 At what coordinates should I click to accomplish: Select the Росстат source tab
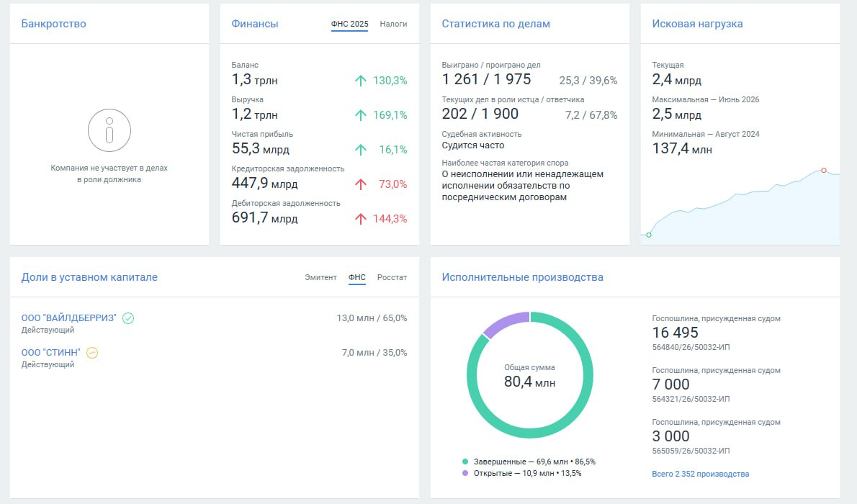392,278
